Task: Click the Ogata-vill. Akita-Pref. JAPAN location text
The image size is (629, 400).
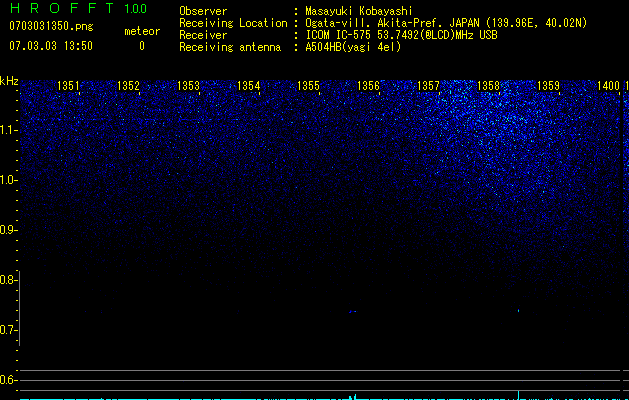Action: click(x=446, y=23)
